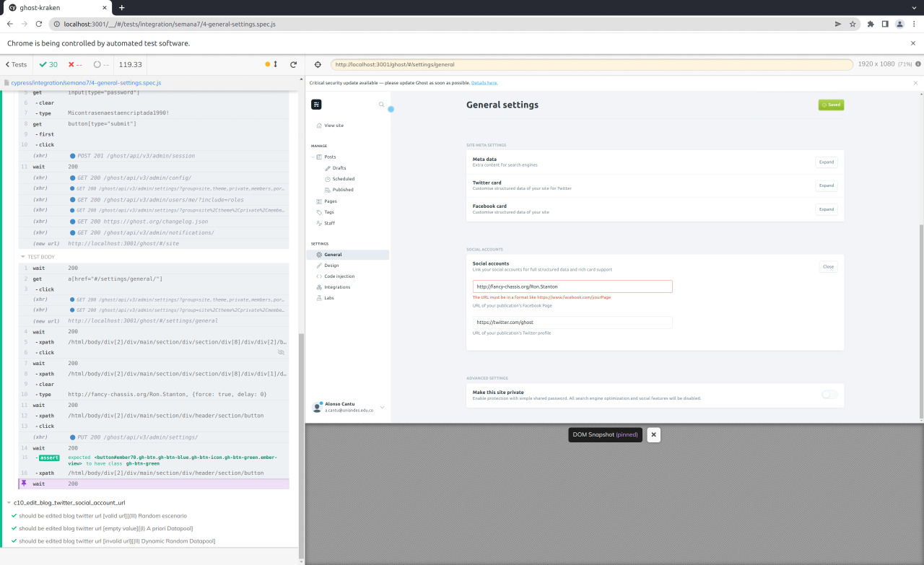Open the Details here security update link
The image size is (924, 565).
(484, 82)
